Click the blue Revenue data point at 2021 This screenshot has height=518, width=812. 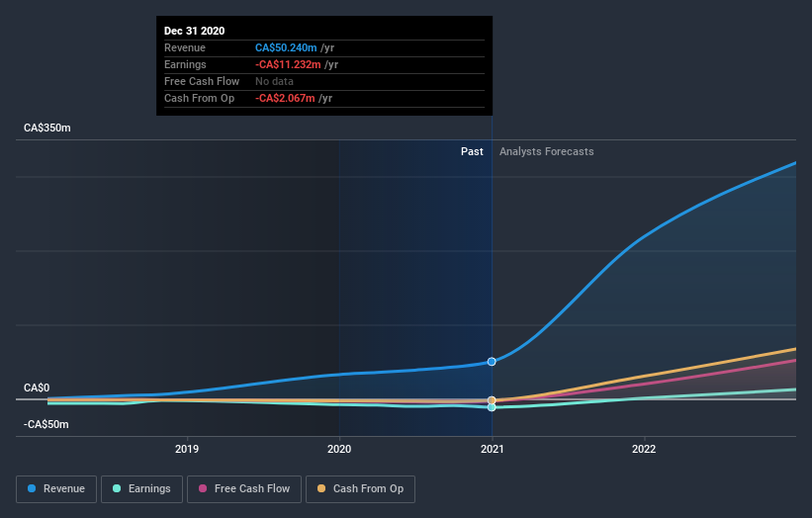pos(492,362)
